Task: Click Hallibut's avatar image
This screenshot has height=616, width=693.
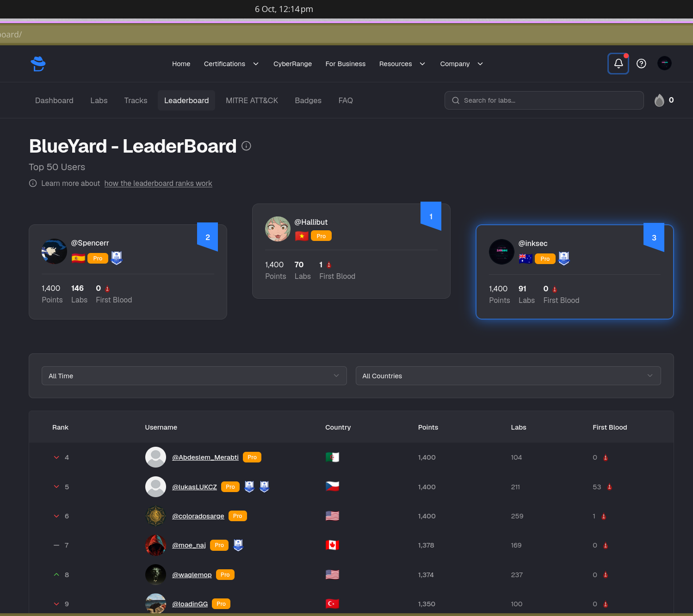Action: tap(278, 229)
